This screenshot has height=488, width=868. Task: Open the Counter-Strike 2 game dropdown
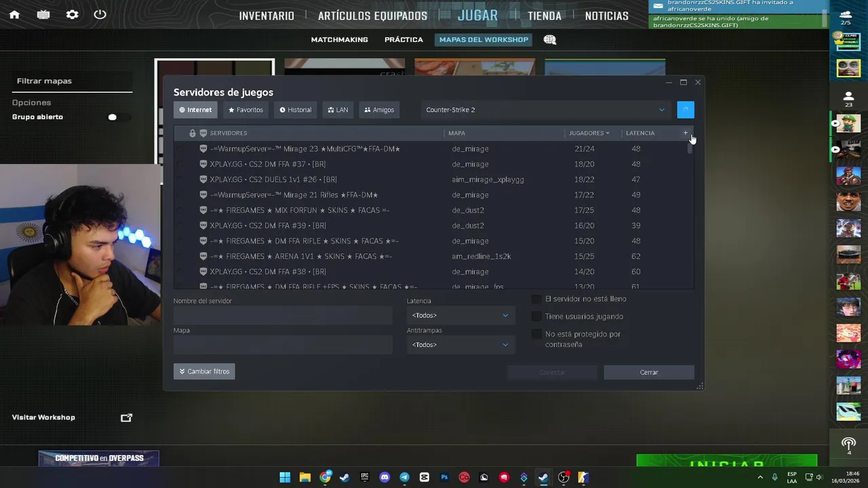[x=545, y=110]
